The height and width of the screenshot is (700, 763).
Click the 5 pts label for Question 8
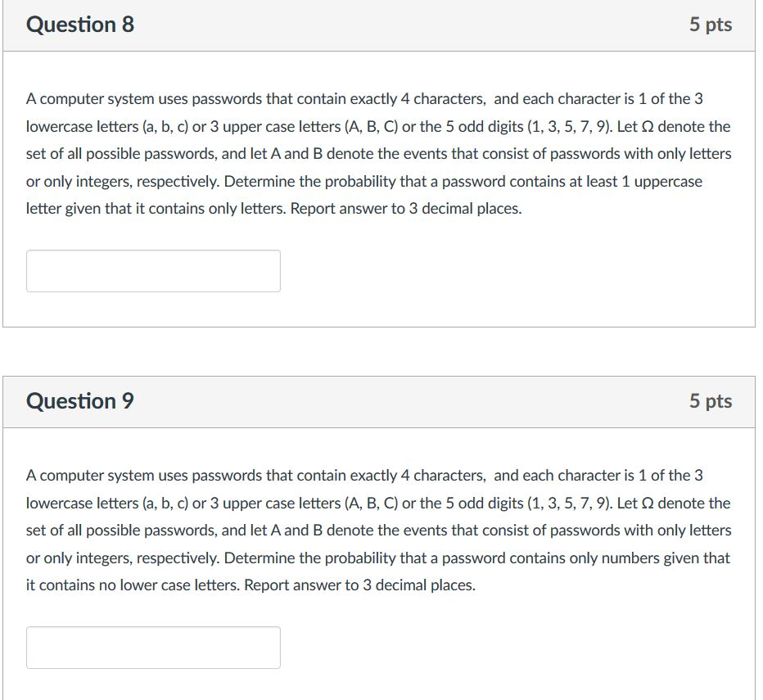tap(711, 25)
